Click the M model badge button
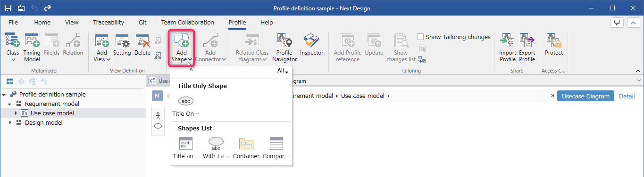Viewport: 644px width, 177px height. point(158,96)
